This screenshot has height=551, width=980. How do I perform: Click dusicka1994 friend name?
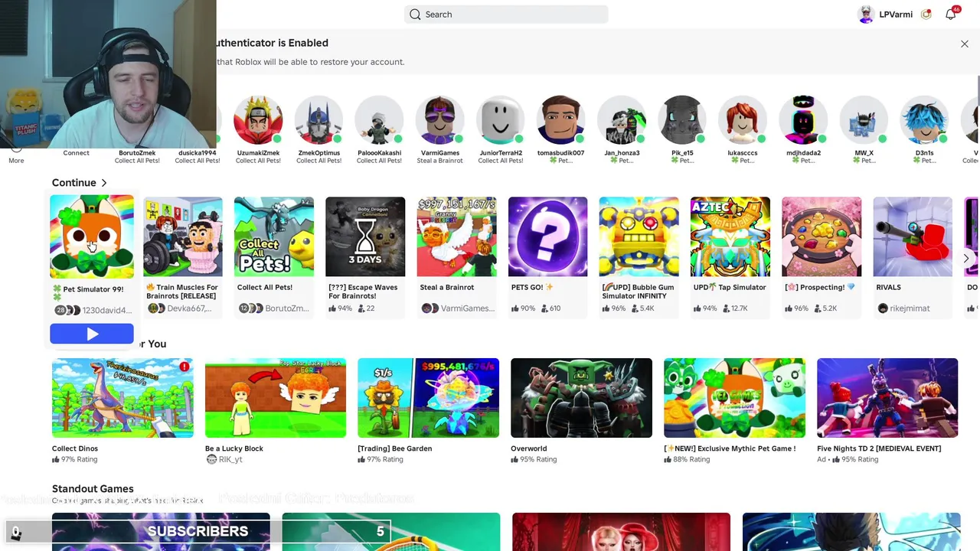198,153
